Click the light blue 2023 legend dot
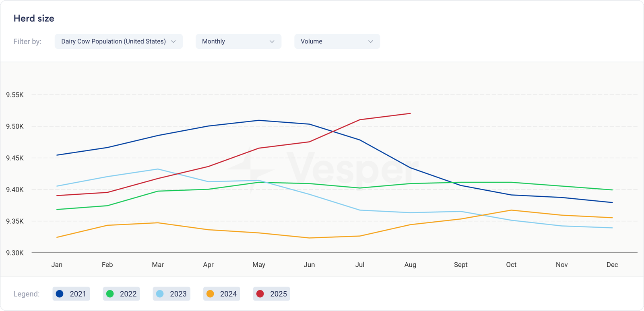Image resolution: width=644 pixels, height=311 pixels. click(x=160, y=294)
